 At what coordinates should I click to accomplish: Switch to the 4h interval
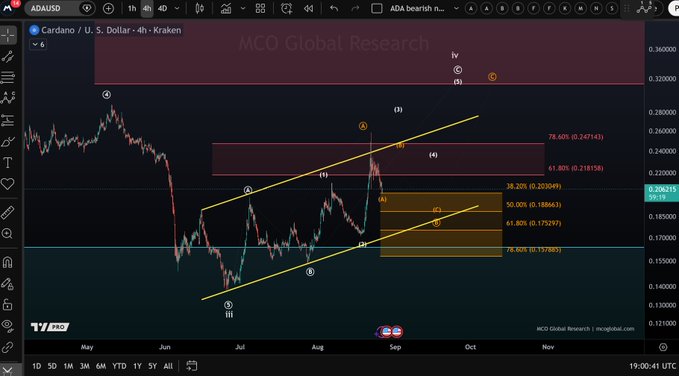point(147,8)
